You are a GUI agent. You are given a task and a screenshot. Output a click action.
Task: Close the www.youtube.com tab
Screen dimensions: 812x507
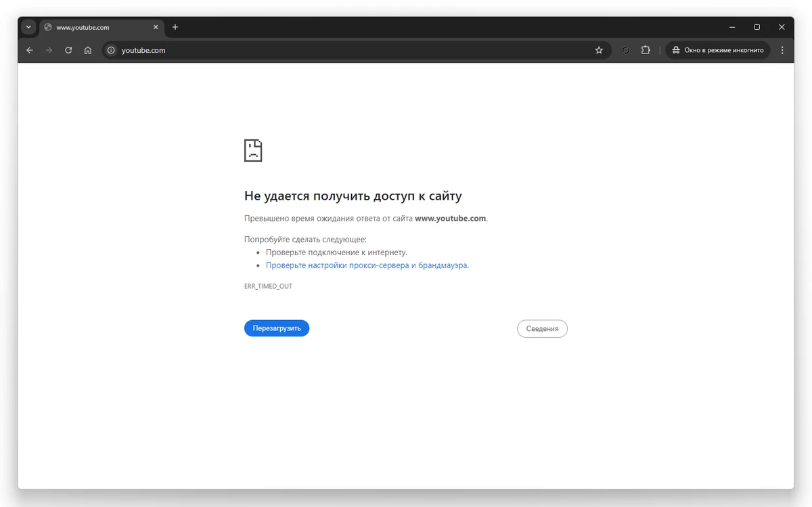[156, 27]
